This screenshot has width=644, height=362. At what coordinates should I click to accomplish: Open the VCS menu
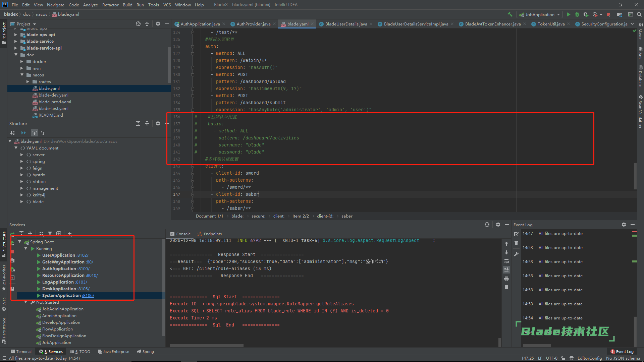click(167, 5)
